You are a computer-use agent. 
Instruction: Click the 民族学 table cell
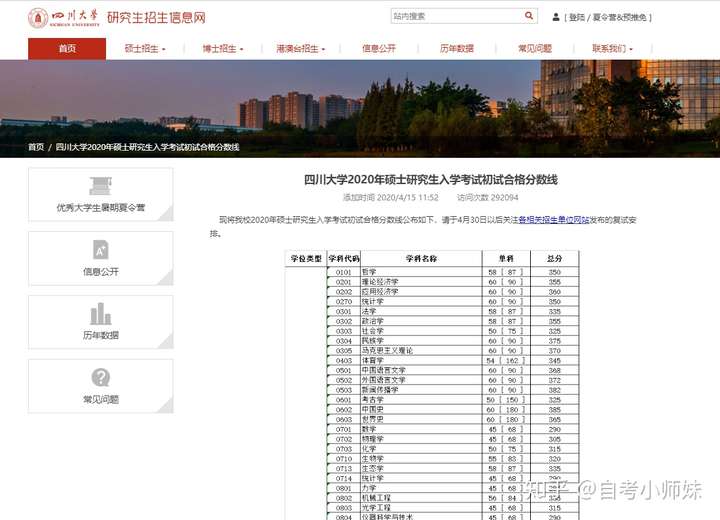(421, 341)
